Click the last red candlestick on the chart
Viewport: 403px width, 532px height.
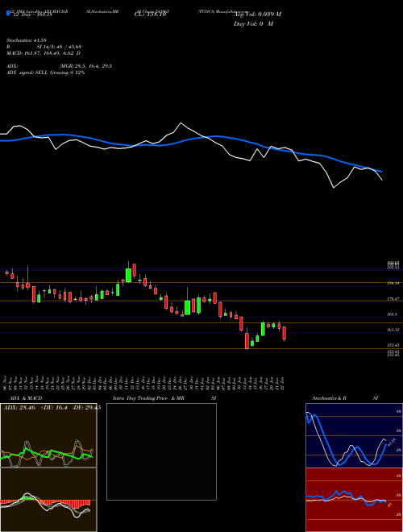click(285, 333)
